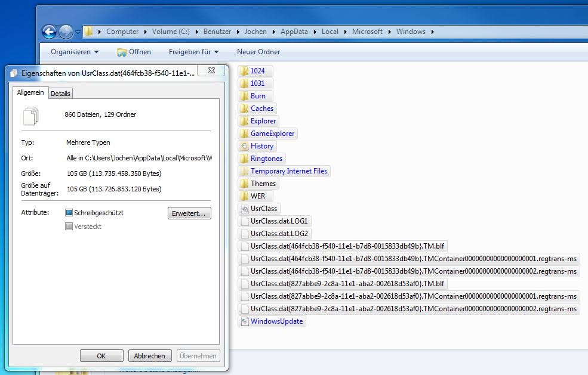
Task: Select file UsrClass.dat{464fcb38...}.TM.blf
Action: 343,246
